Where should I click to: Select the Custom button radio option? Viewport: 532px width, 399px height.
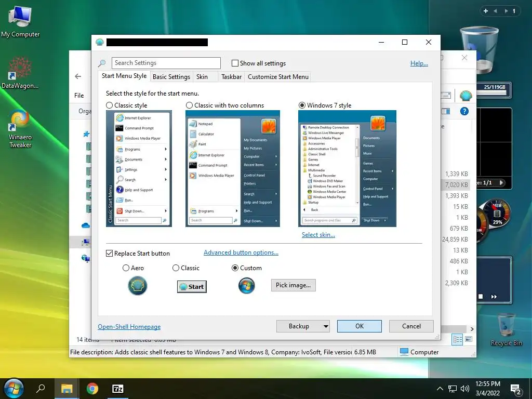[235, 268]
